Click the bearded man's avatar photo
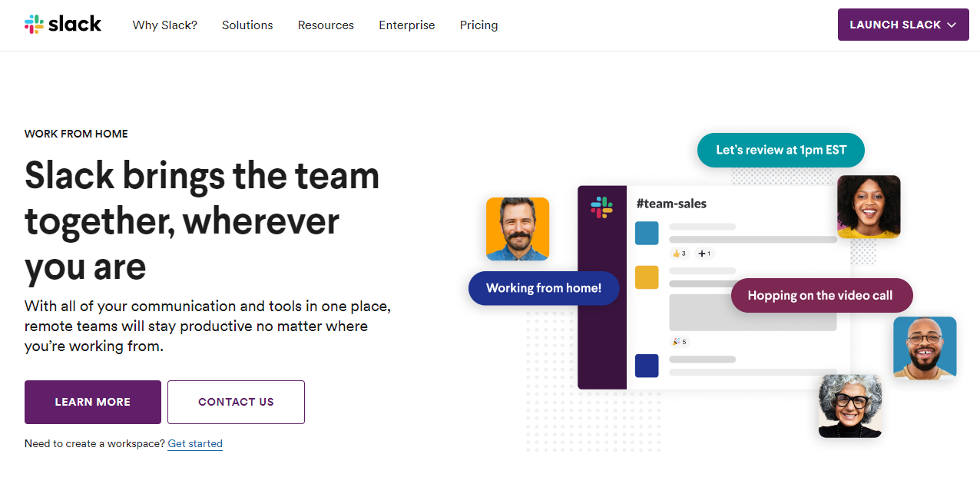980x504 pixels. [x=518, y=229]
